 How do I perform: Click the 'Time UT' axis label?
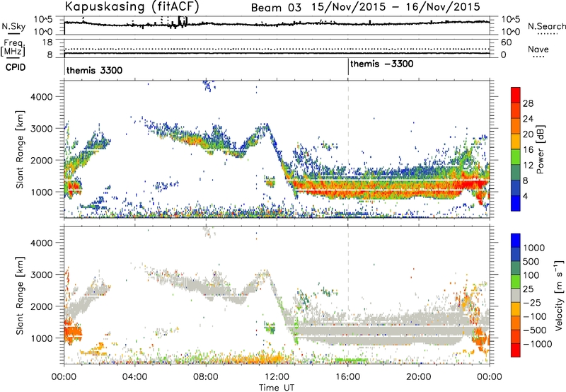[x=277, y=388]
